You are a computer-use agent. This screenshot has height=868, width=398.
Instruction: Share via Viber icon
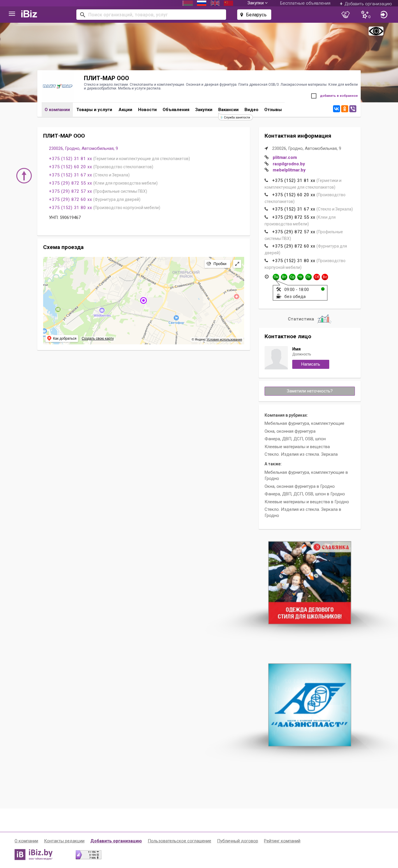[x=353, y=109]
